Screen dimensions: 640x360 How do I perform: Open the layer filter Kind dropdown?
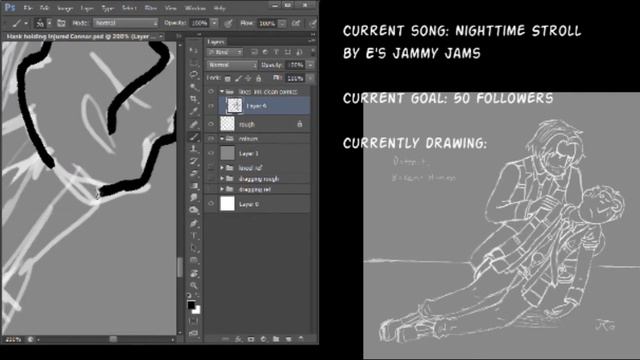tap(225, 52)
